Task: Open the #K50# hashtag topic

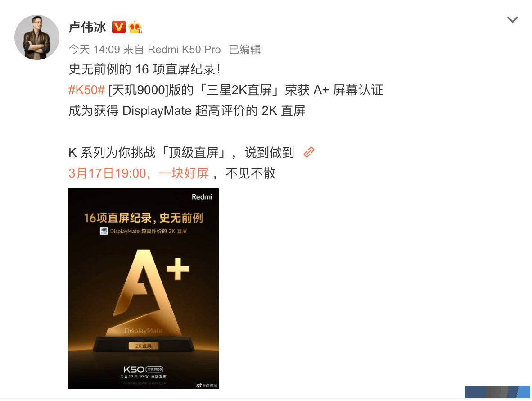Action: tap(86, 90)
